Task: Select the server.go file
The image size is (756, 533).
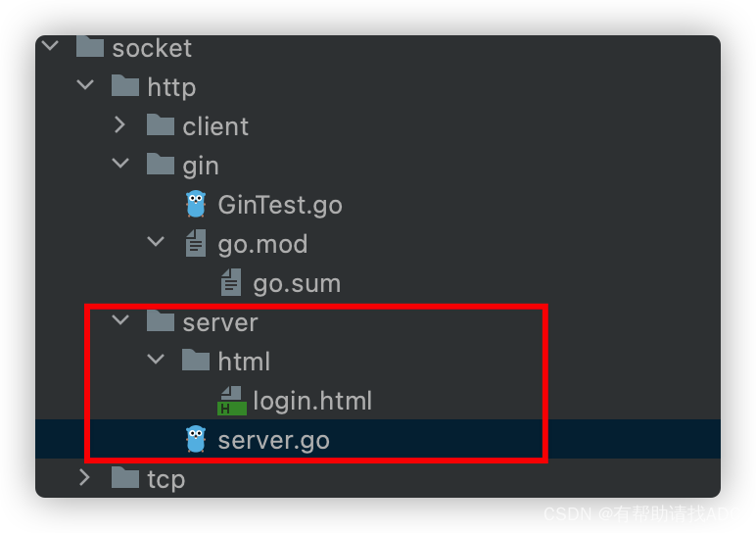Action: 378,439
